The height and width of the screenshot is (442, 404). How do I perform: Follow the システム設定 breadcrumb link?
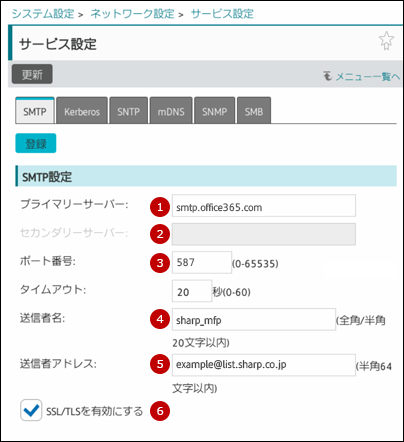[x=43, y=14]
